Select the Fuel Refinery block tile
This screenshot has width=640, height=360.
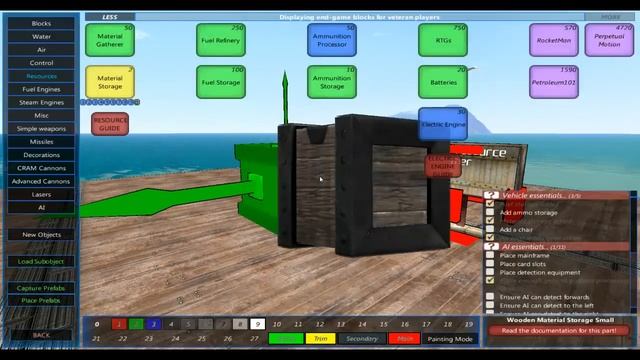coord(221,40)
